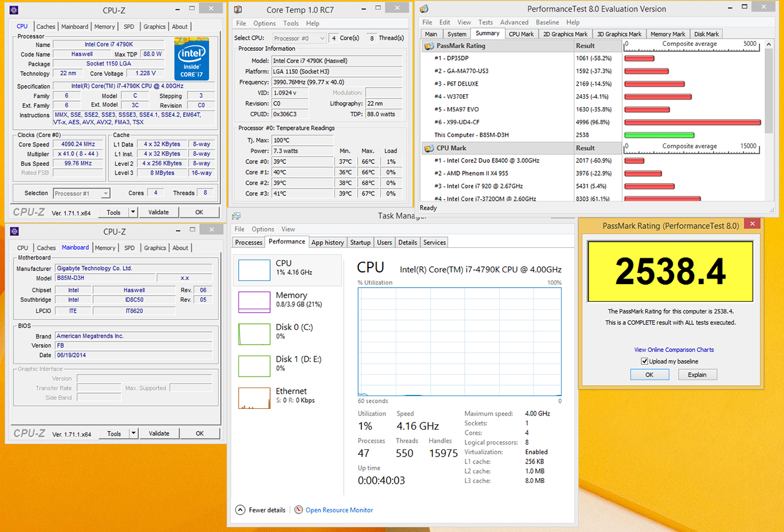Viewport: 784px width, 532px height.
Task: Open the Startup tab in Task Manager
Action: 360,242
